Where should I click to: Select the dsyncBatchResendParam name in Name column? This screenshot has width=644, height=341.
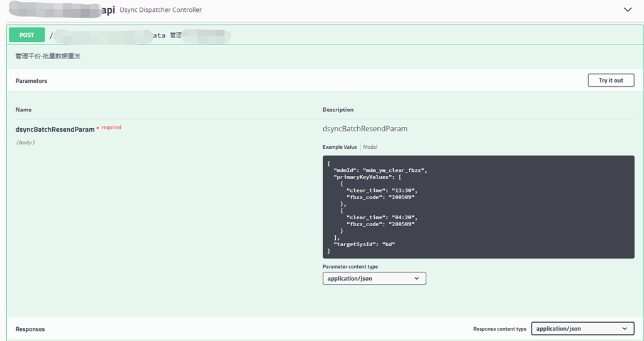tap(55, 129)
